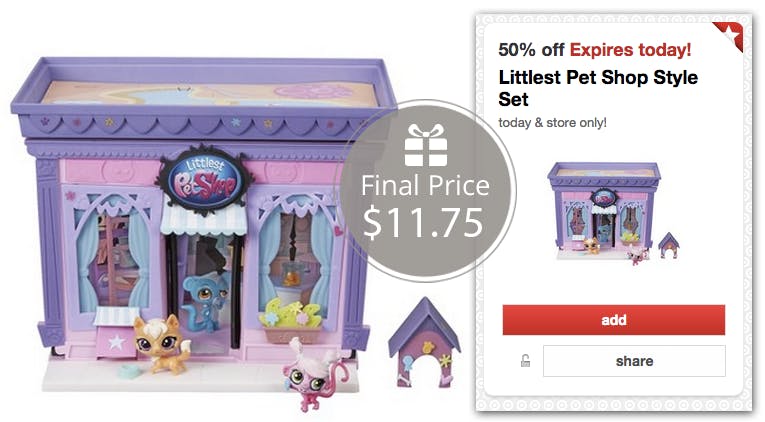Viewport: 765px width, 422px height.
Task: Click the today & store only! note
Action: tap(552, 123)
